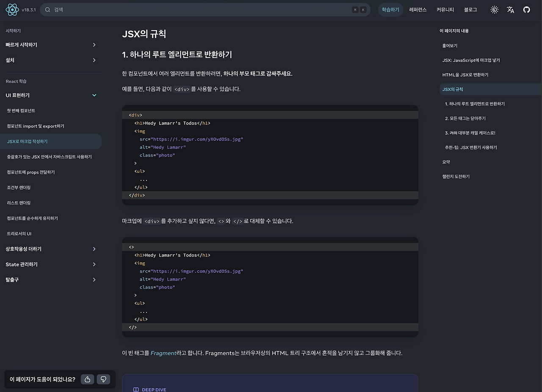The height and width of the screenshot is (392, 542).
Task: Open the 학습하기 nav tab
Action: coord(390,10)
